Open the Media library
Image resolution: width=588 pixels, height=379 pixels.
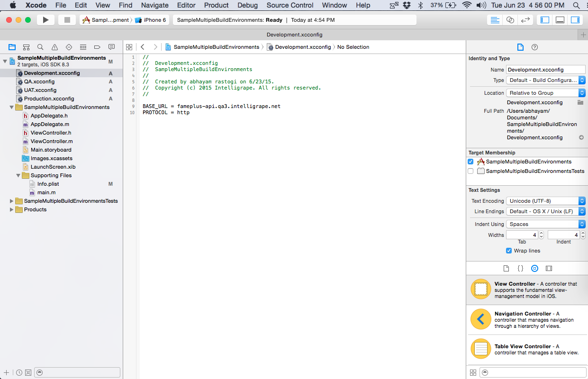pos(549,268)
